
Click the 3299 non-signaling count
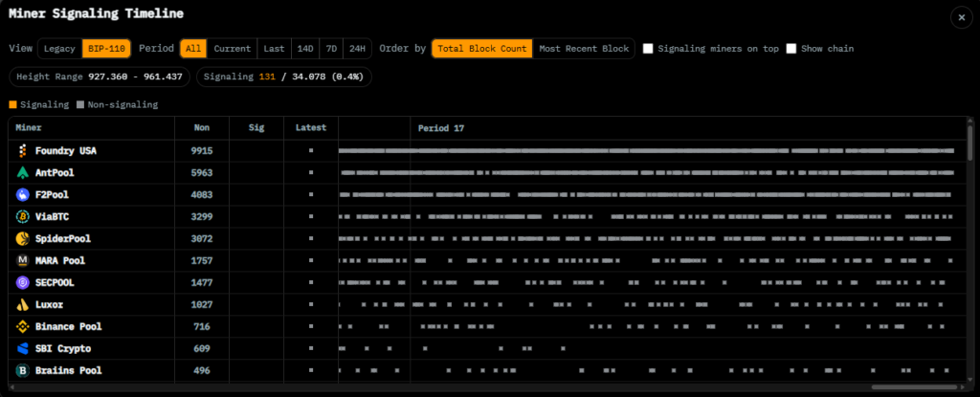202,217
